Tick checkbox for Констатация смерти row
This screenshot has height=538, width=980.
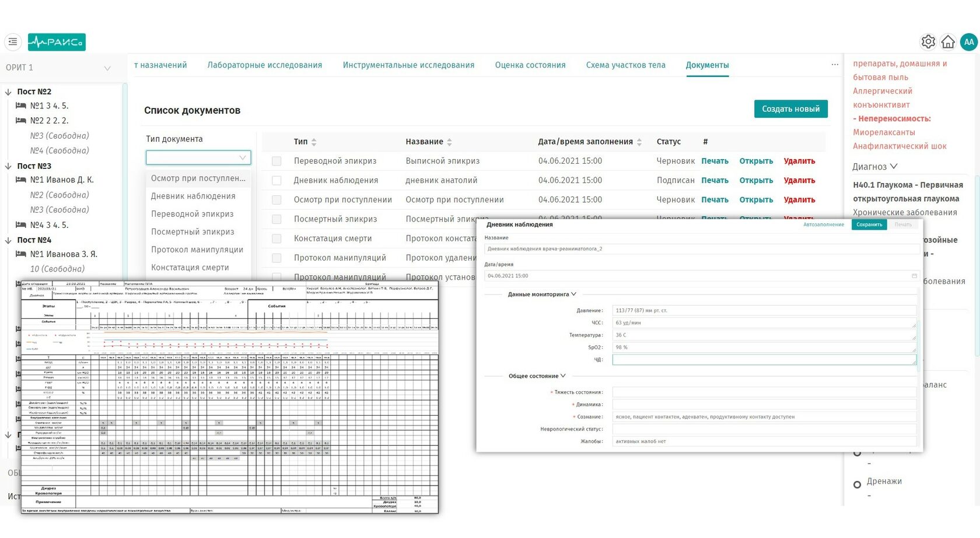pos(276,238)
